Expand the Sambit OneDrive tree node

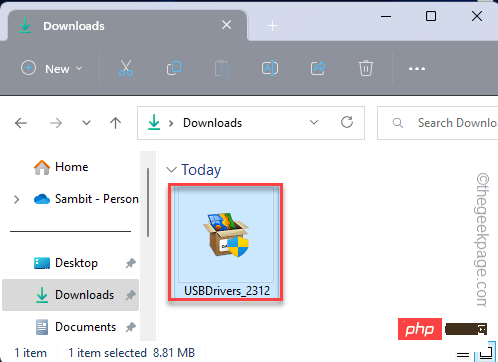tap(16, 199)
